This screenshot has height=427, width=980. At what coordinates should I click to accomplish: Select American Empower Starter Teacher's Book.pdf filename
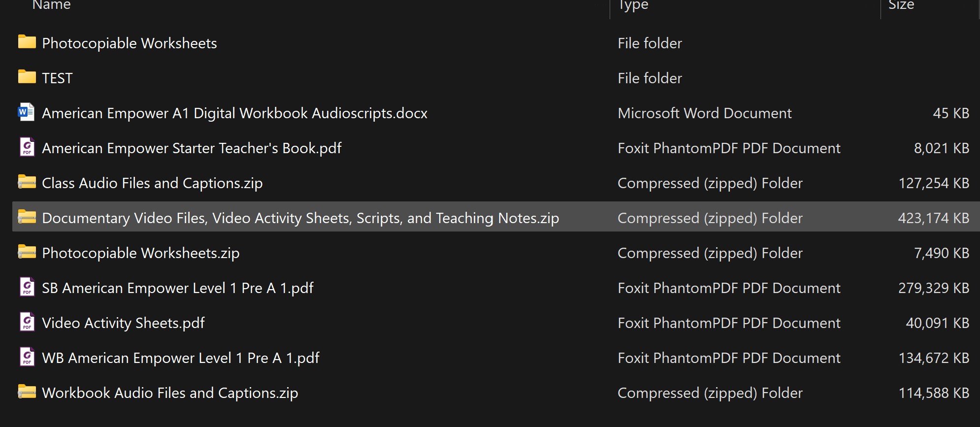tap(192, 148)
